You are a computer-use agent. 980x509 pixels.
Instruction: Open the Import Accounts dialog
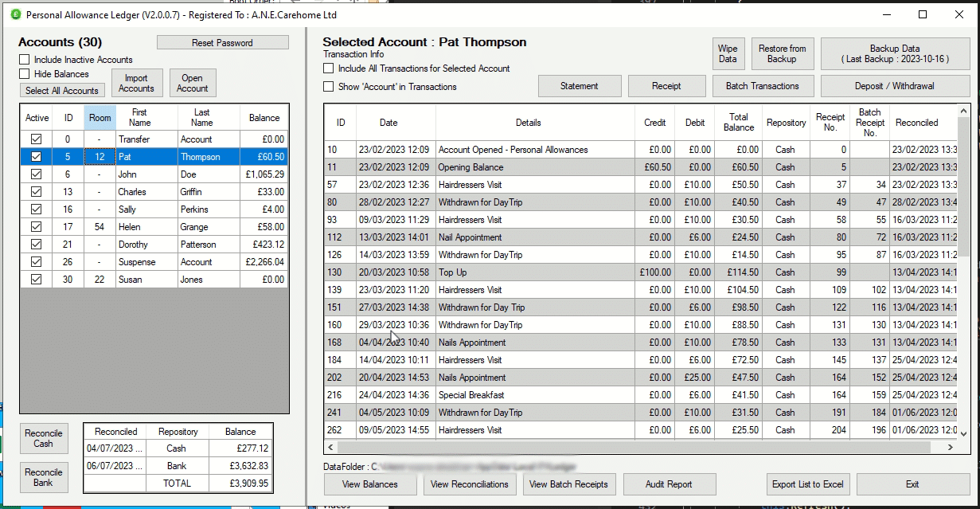(x=136, y=84)
